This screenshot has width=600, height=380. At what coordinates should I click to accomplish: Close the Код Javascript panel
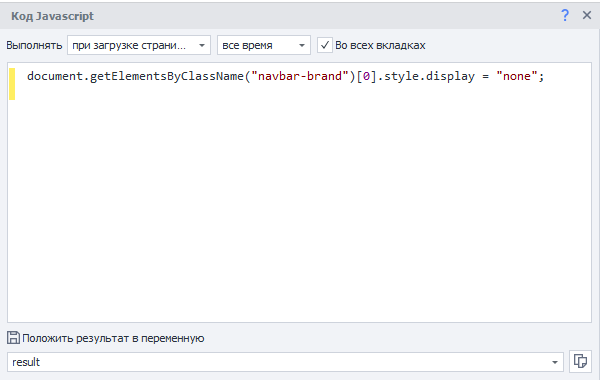(x=587, y=15)
